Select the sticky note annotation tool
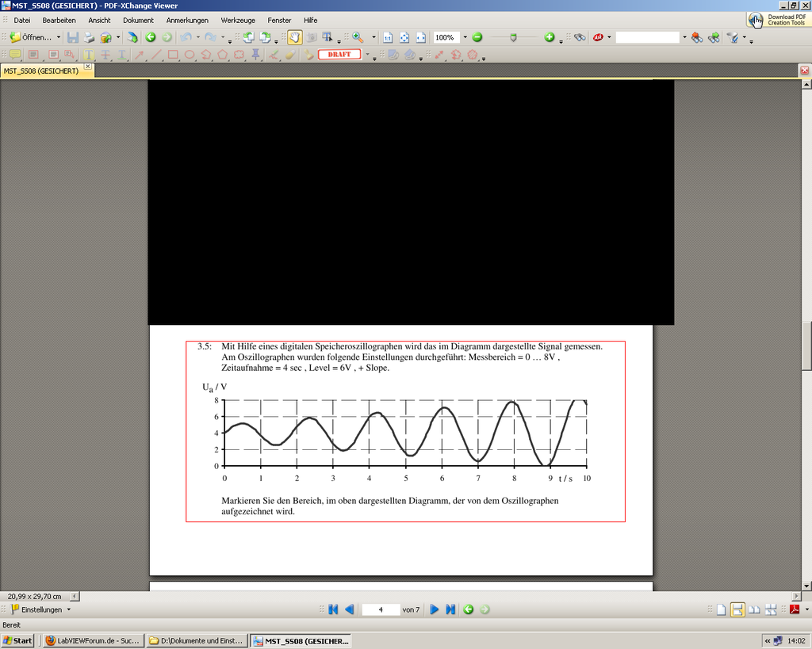812x649 pixels. 15,55
